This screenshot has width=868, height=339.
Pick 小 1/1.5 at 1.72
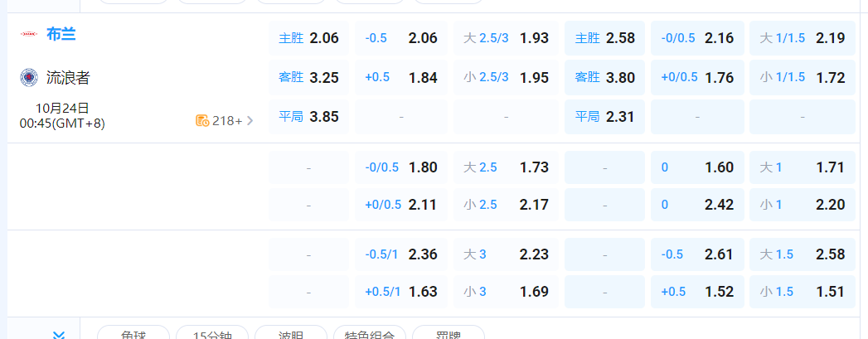[x=802, y=78]
